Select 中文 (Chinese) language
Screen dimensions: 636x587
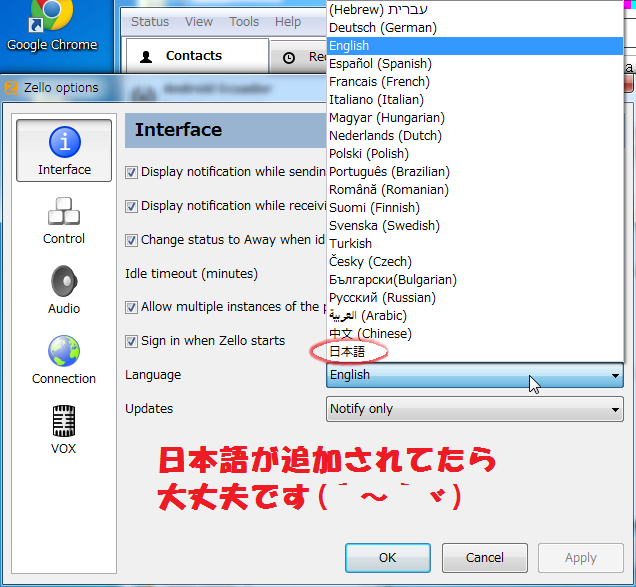(x=475, y=333)
